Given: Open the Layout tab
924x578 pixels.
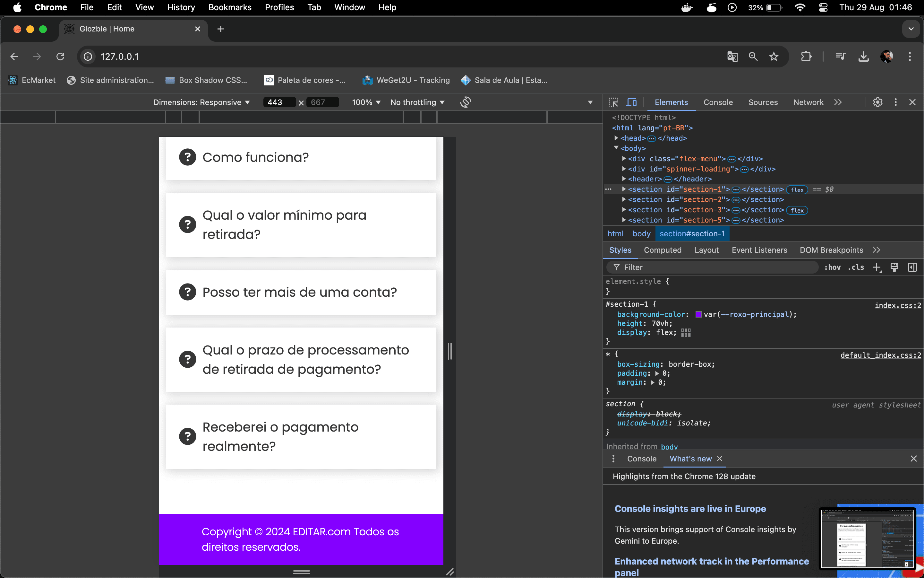Looking at the screenshot, I should [x=706, y=250].
